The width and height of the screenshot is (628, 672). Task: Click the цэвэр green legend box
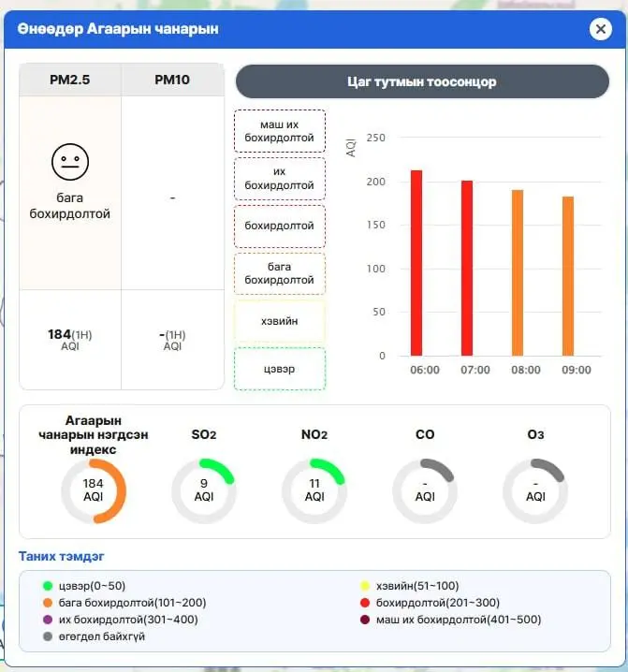click(x=279, y=369)
